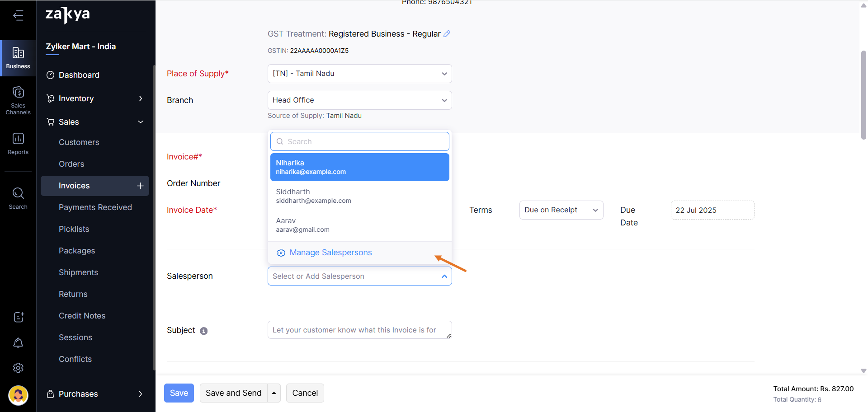Open the notifications bell

(18, 343)
